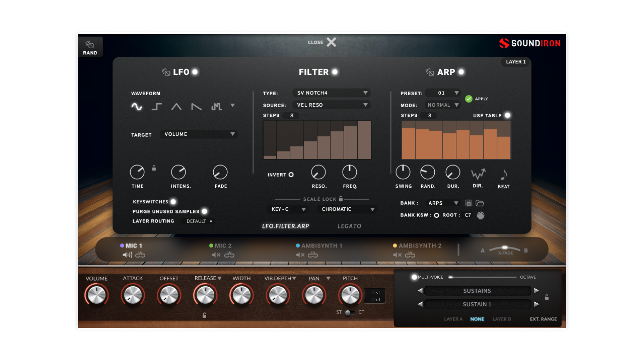The image size is (644, 362).
Task: Select the square LFO waveform
Action: pos(156,107)
